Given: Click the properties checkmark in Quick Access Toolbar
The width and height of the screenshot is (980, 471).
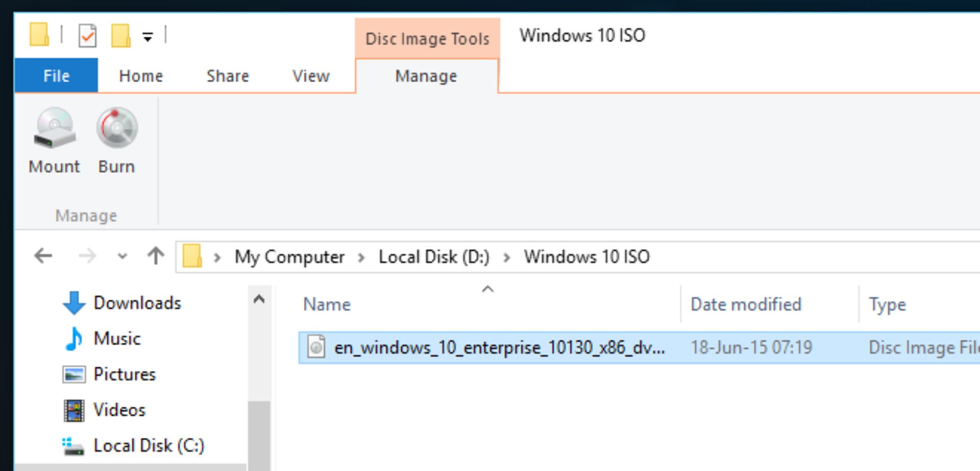Looking at the screenshot, I should (x=88, y=35).
